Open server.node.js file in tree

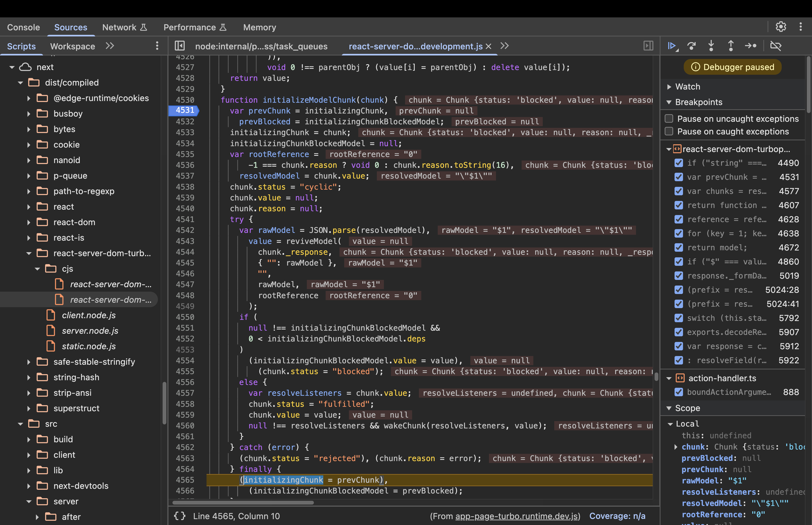[x=90, y=331]
